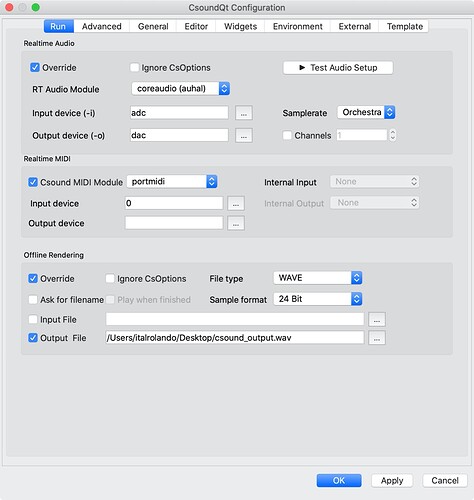The image size is (474, 500).
Task: Open the portmidi MIDI module dropdown
Action: 172,182
